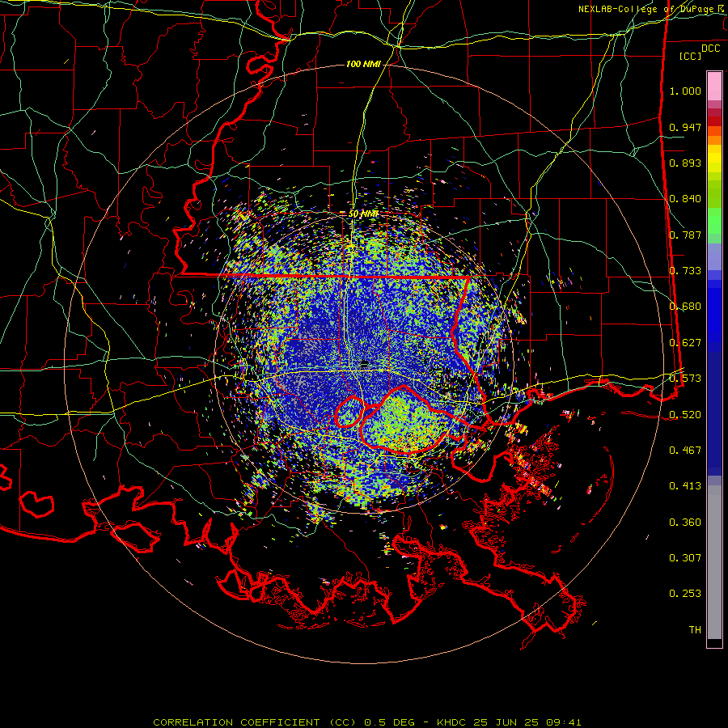Click the 0.413 scale value
Viewport: 728px width, 728px height.
pyautogui.click(x=685, y=486)
